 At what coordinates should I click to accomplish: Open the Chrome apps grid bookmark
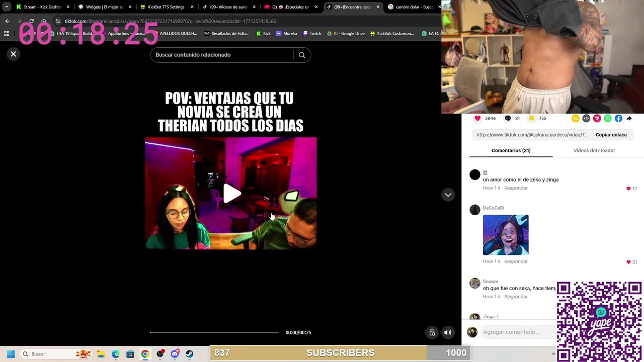pyautogui.click(x=7, y=33)
